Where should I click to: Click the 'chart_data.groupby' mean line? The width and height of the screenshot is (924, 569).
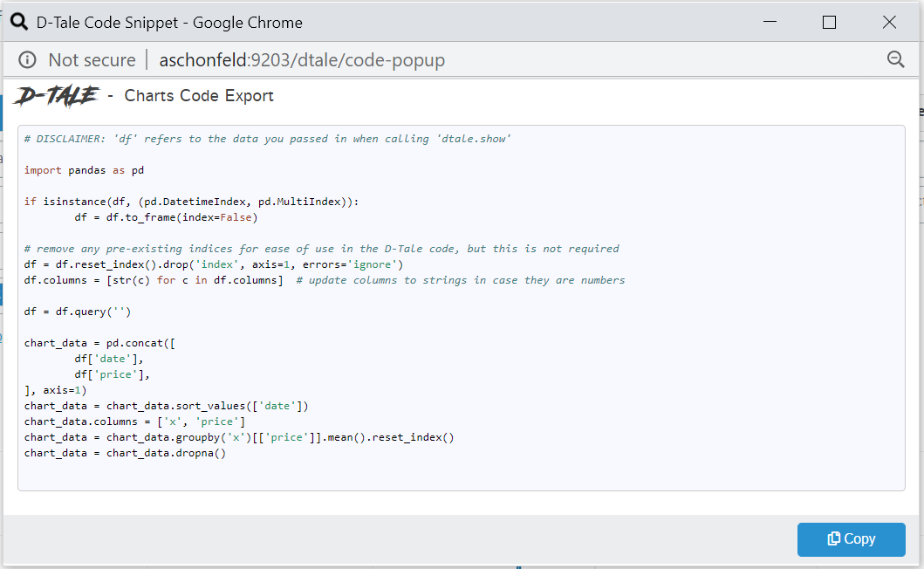[239, 437]
